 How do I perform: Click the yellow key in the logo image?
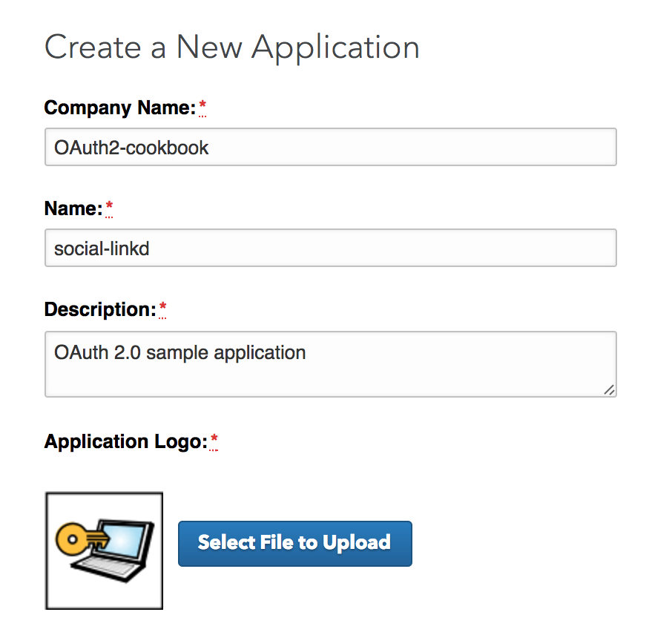coord(79,539)
